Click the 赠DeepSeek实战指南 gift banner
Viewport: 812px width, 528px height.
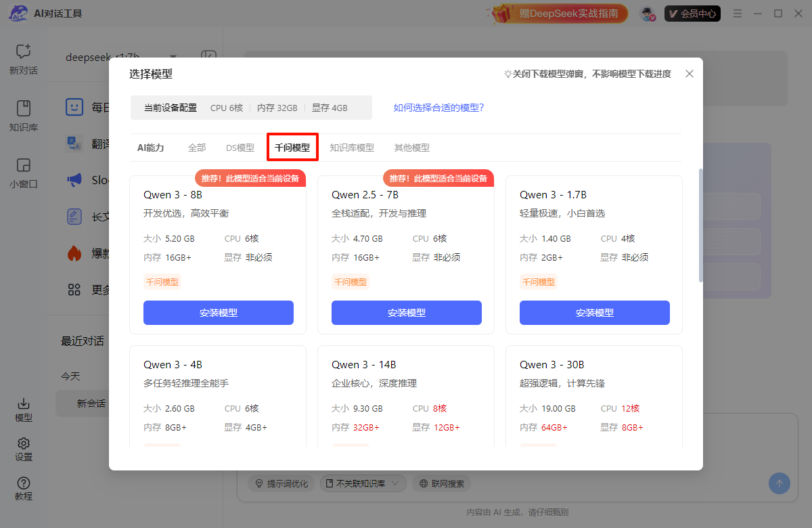point(559,14)
